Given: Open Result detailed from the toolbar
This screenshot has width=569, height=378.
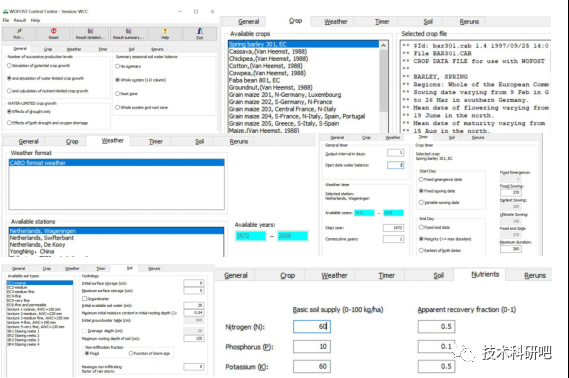Looking at the screenshot, I should point(90,34).
